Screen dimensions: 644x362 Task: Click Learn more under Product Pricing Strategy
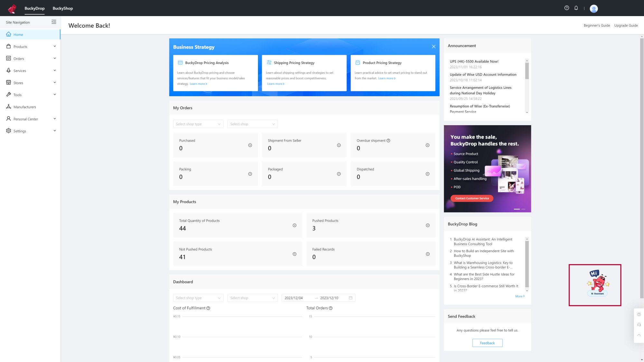[x=387, y=79]
